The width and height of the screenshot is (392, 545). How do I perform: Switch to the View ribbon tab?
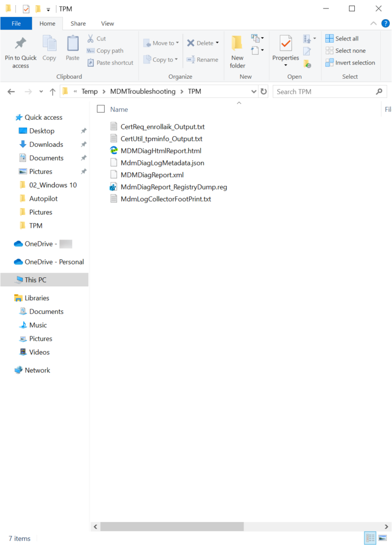coord(107,23)
